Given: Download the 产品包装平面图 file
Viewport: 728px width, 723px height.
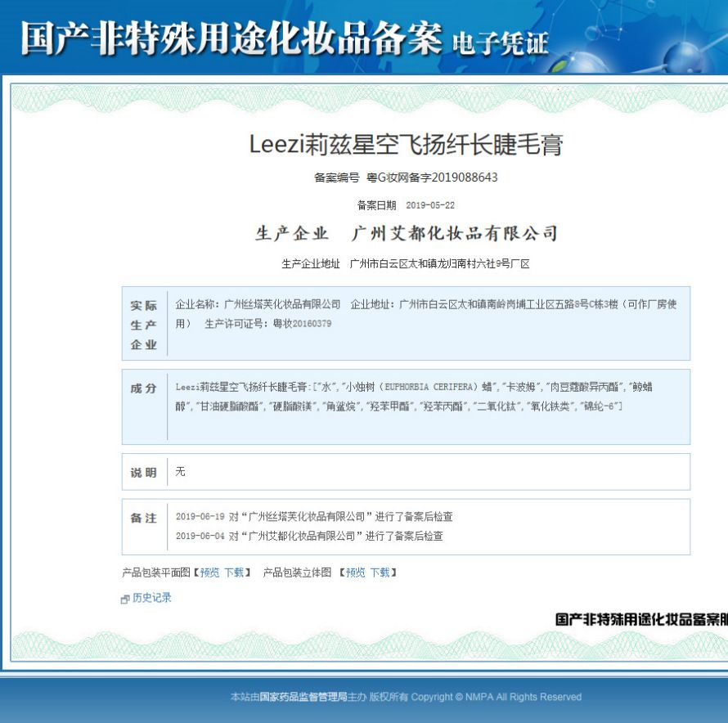Looking at the screenshot, I should click(234, 573).
